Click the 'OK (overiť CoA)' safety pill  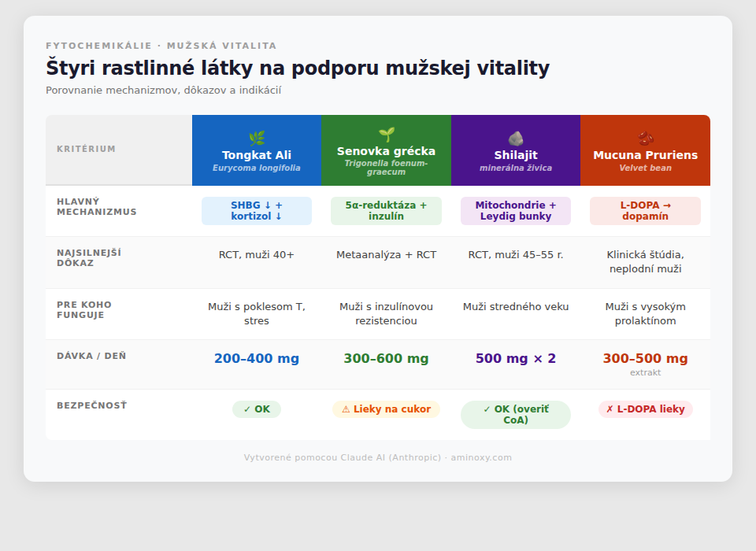point(516,415)
